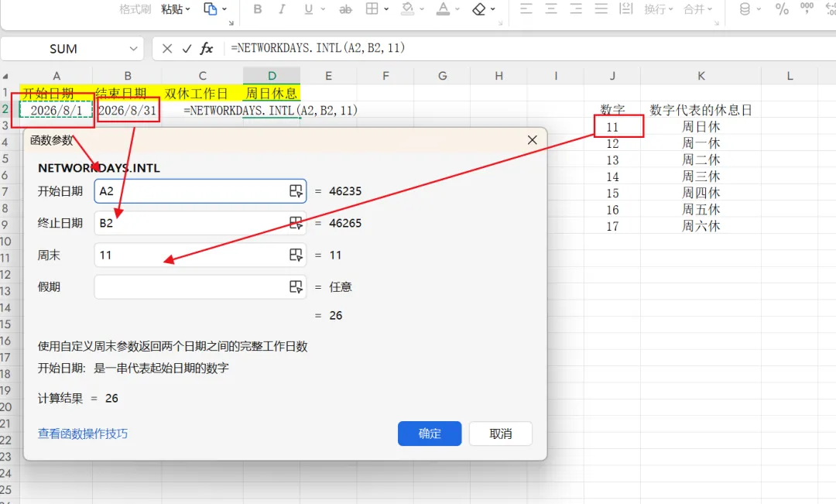This screenshot has width=836, height=504.
Task: Select cell containing 17 in column J
Action: (x=612, y=226)
